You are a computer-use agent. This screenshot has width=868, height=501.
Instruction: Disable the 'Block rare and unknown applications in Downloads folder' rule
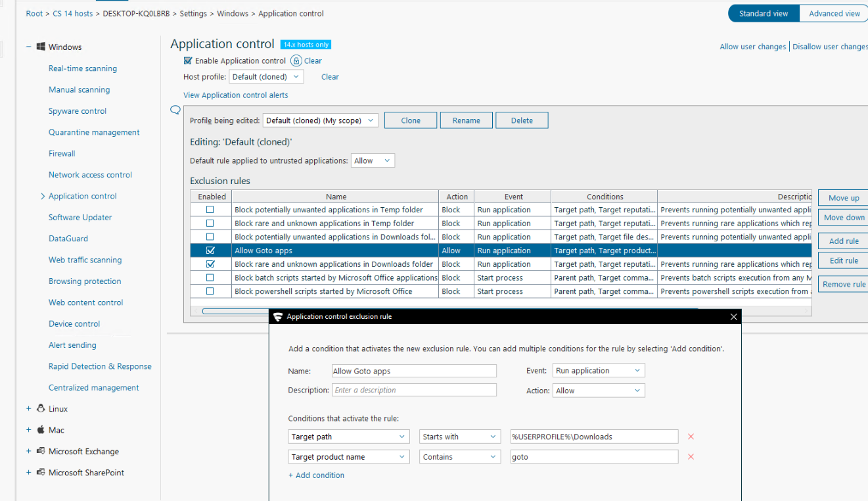pyautogui.click(x=210, y=264)
